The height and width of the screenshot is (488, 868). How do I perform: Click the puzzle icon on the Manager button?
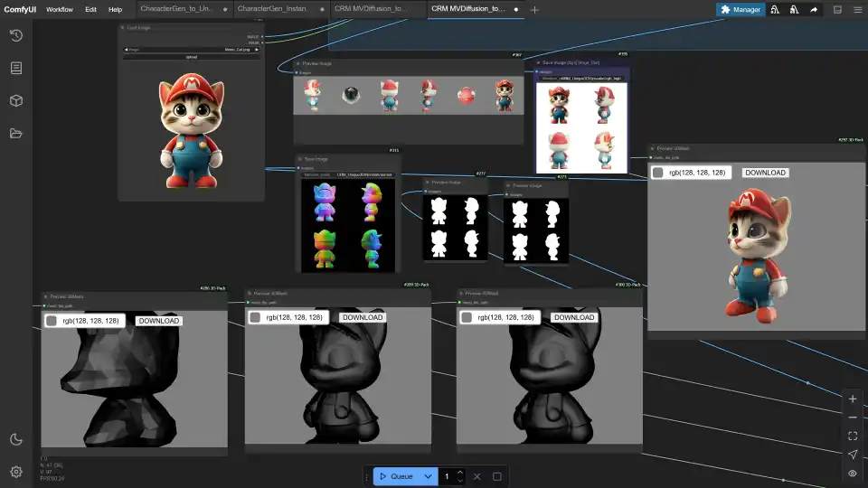(x=725, y=9)
